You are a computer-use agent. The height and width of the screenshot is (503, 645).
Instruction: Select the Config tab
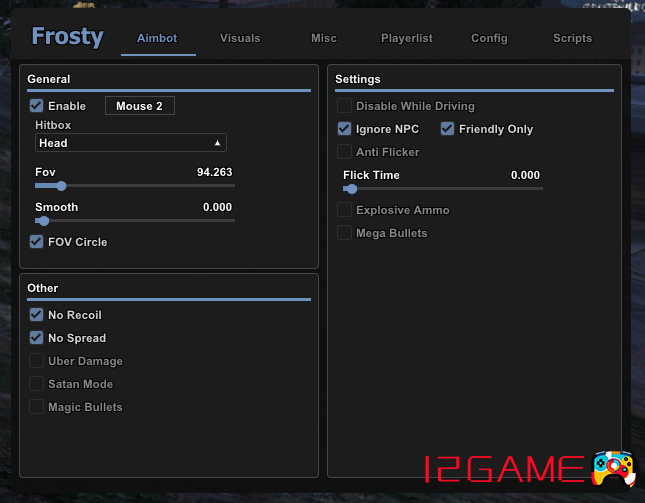coord(489,38)
